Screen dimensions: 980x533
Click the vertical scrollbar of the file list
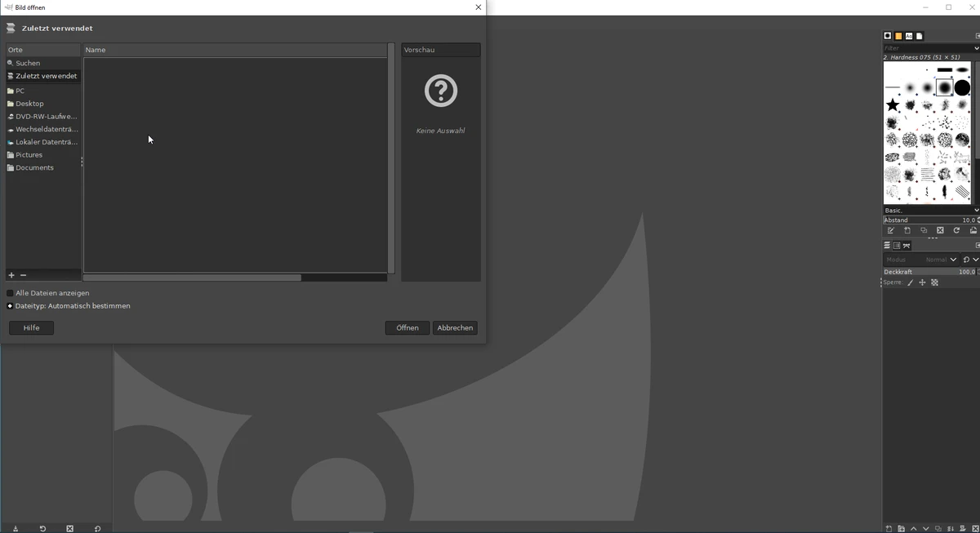(x=391, y=158)
